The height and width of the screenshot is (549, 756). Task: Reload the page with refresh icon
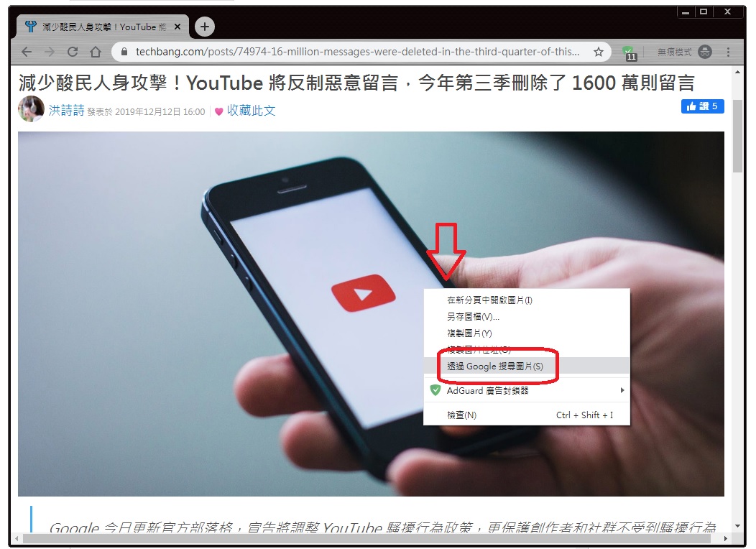[x=73, y=52]
